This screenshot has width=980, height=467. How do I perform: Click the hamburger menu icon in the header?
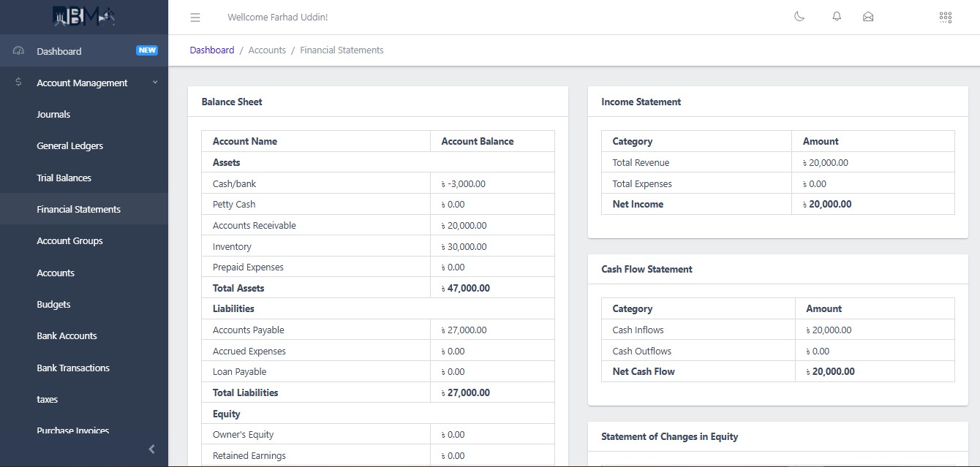coord(195,17)
